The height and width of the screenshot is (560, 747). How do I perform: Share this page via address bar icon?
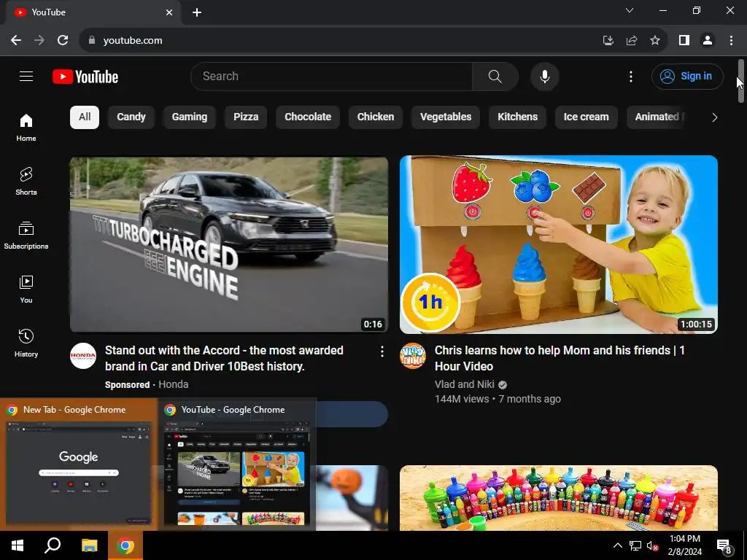[632, 41]
